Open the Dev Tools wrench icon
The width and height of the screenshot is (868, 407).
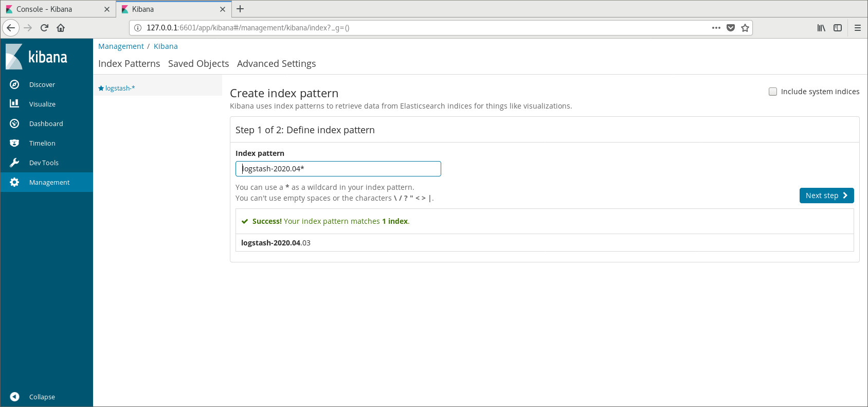tap(14, 163)
